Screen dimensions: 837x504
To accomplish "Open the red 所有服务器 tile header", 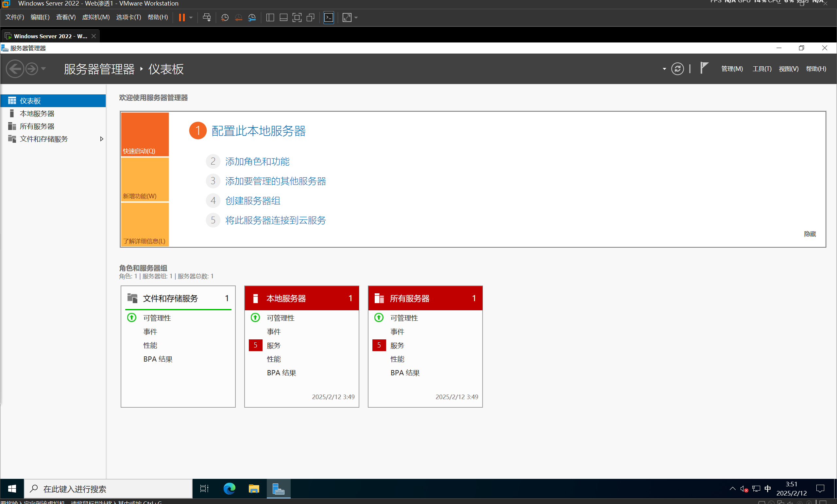I will pyautogui.click(x=425, y=298).
